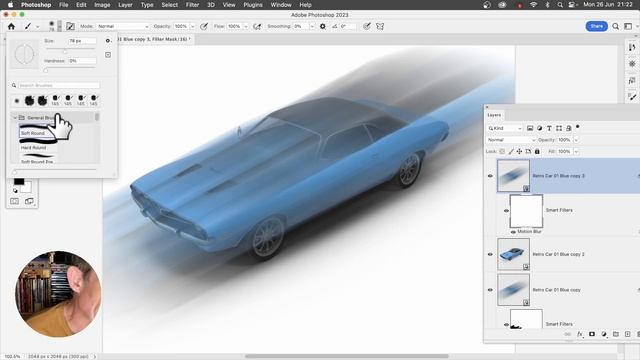Create new brush preset icon

click(108, 55)
